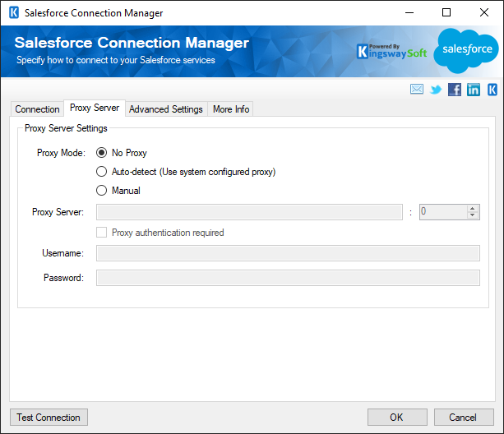Click the Test Connection button
This screenshot has height=434, width=504.
(49, 417)
